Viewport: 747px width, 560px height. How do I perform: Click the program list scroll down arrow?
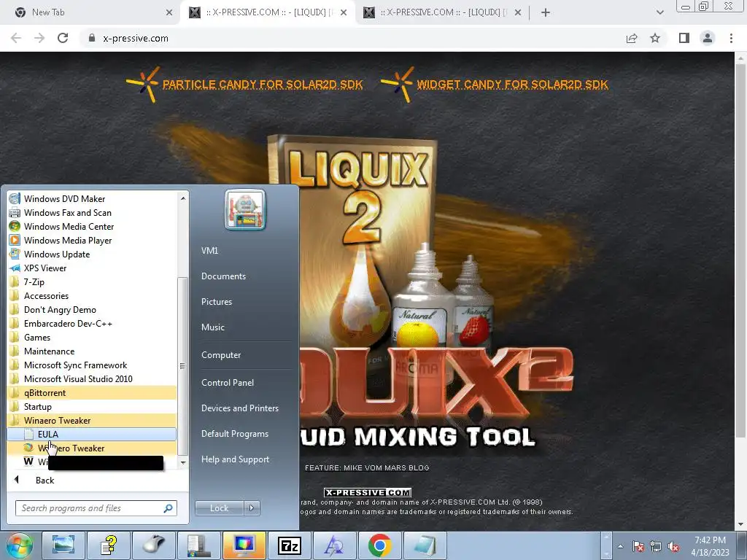pos(183,462)
